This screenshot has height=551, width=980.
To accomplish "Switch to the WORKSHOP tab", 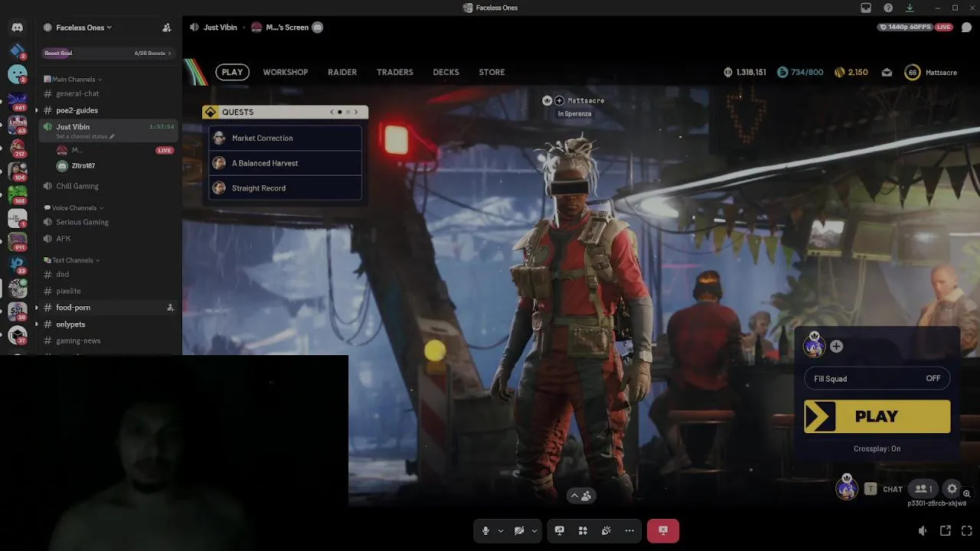I will [286, 72].
